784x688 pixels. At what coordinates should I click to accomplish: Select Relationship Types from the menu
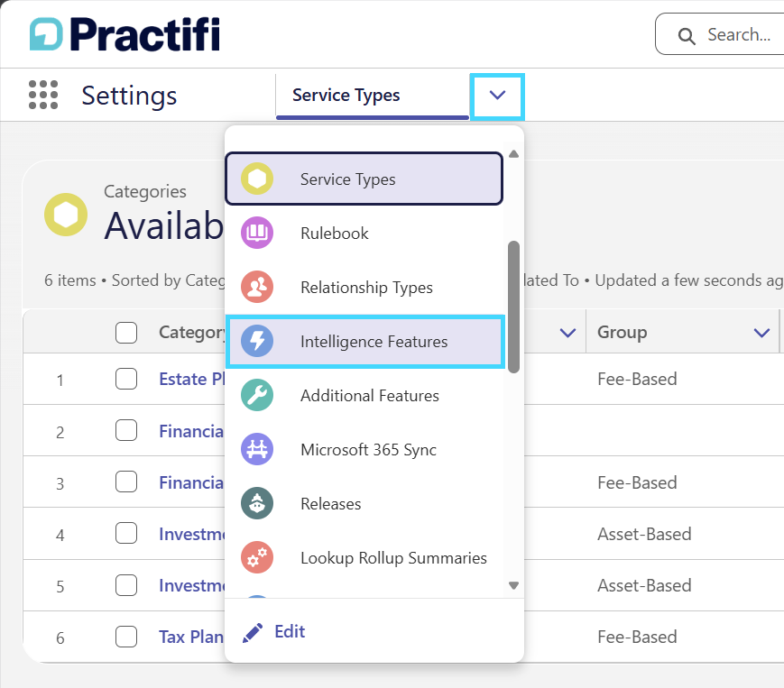(364, 288)
